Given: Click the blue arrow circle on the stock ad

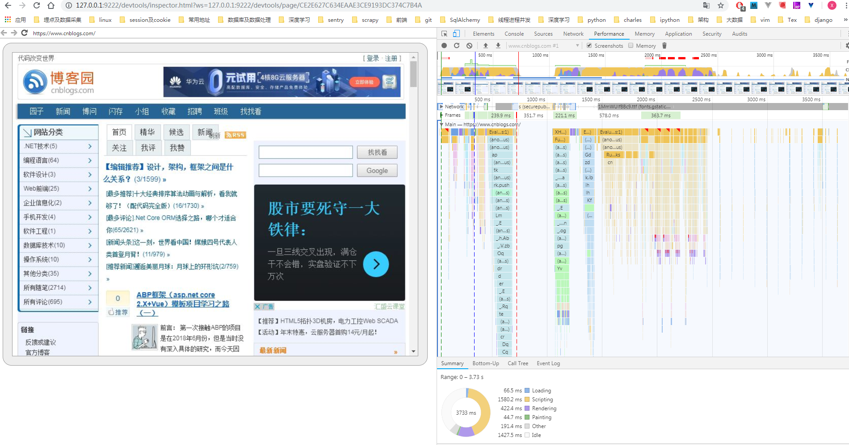Looking at the screenshot, I should (376, 264).
